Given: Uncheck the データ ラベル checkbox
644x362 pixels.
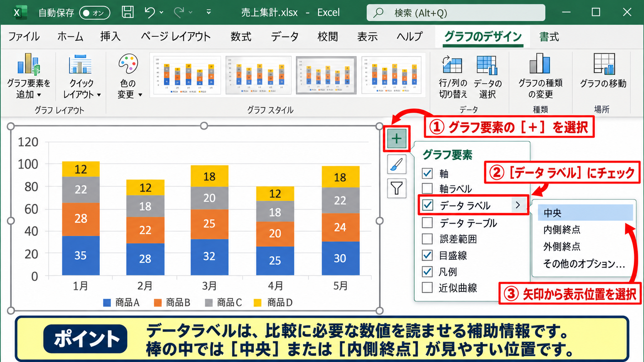Looking at the screenshot, I should (x=428, y=205).
